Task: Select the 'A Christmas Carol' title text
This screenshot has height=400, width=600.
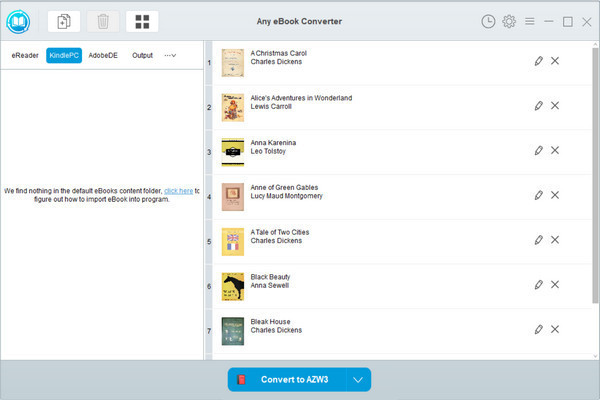Action: pos(279,53)
